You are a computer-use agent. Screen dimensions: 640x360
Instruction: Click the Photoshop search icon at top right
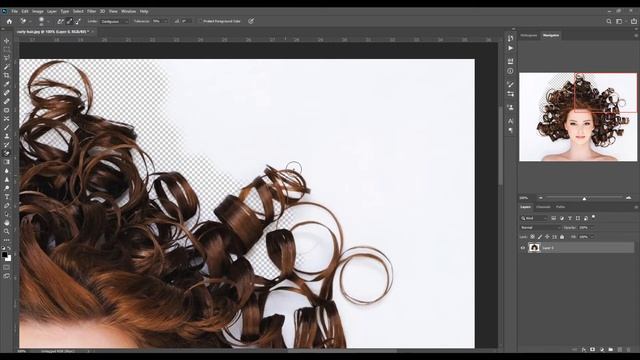[x=609, y=21]
